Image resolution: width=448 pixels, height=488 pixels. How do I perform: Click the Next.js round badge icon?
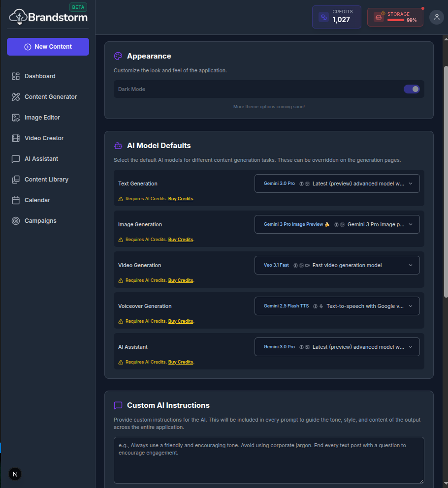[15, 474]
